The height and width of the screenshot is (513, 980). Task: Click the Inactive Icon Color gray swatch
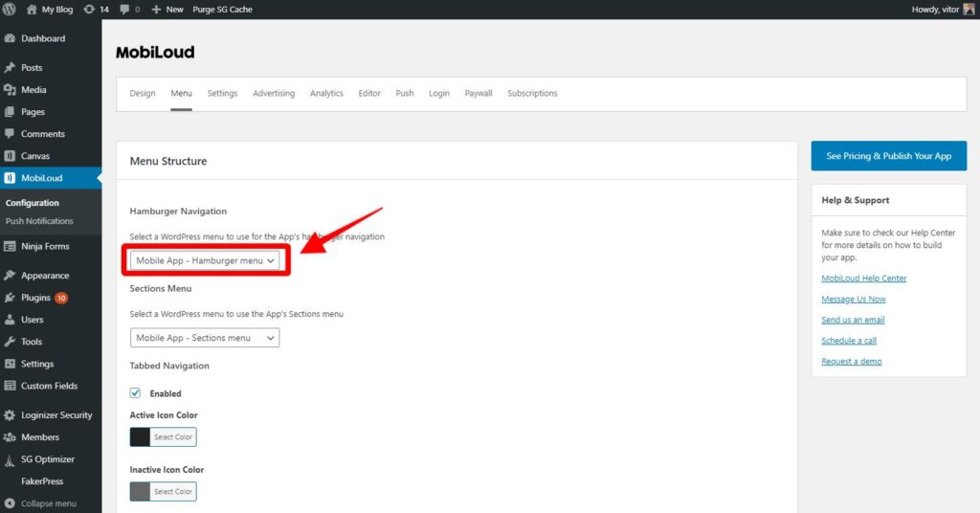[x=140, y=491]
